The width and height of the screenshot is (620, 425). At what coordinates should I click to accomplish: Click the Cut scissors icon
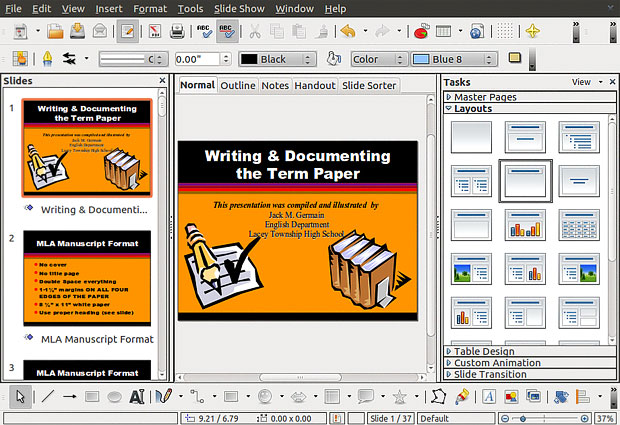tap(255, 31)
